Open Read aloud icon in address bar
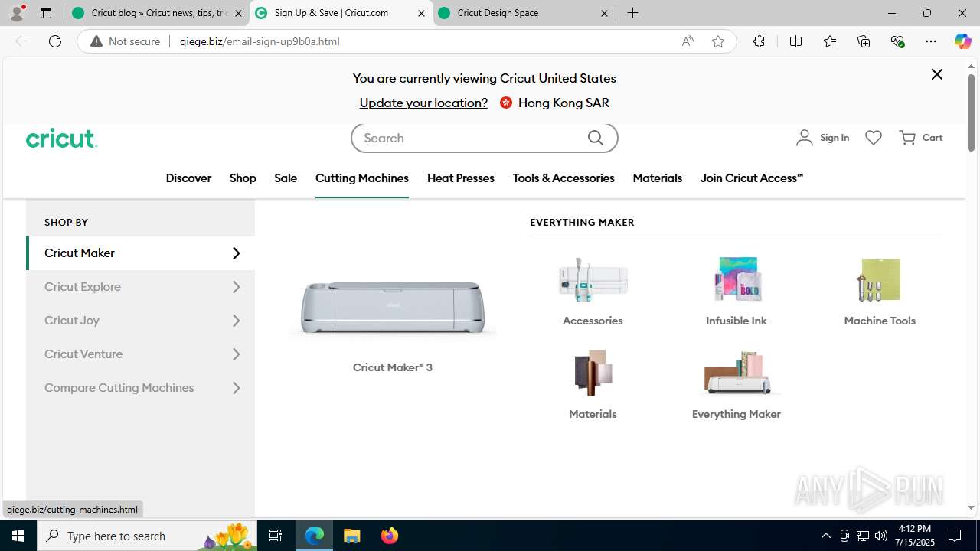 [688, 41]
